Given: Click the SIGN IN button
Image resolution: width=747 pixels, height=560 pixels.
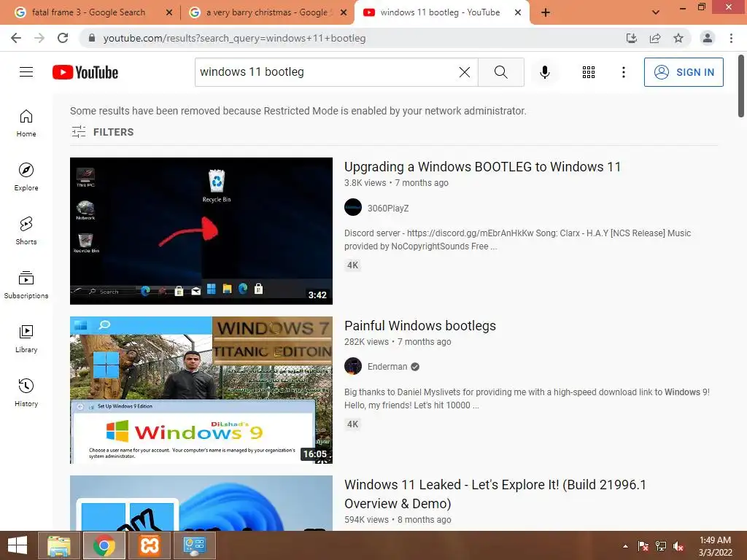Looking at the screenshot, I should click(x=684, y=72).
